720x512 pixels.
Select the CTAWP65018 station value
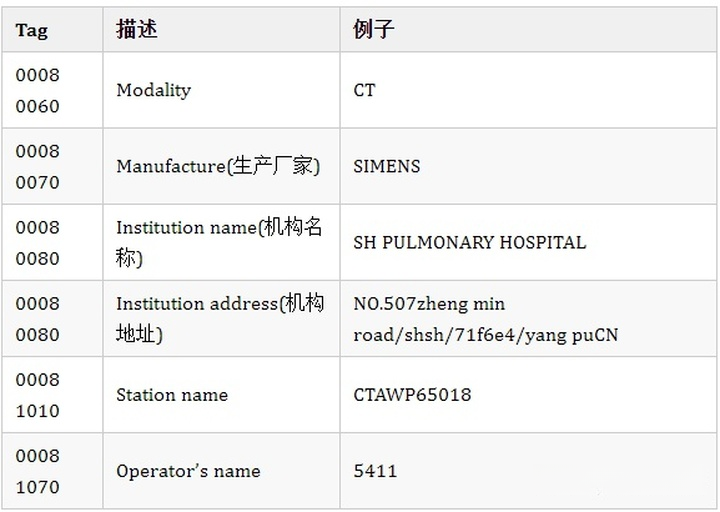click(x=412, y=395)
